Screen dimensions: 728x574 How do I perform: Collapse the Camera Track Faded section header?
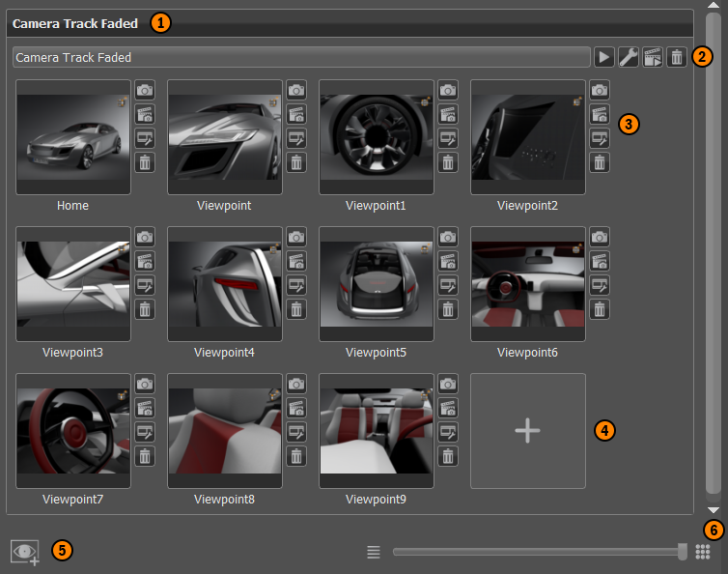75,22
